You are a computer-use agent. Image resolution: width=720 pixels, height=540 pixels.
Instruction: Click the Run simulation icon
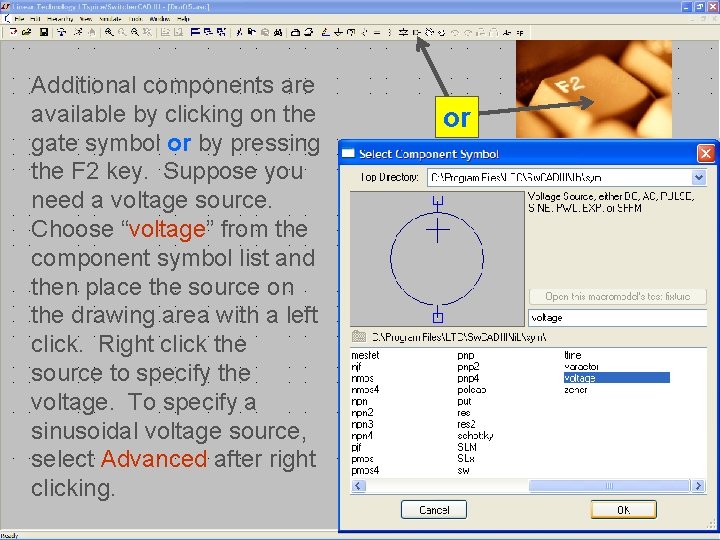click(79, 32)
